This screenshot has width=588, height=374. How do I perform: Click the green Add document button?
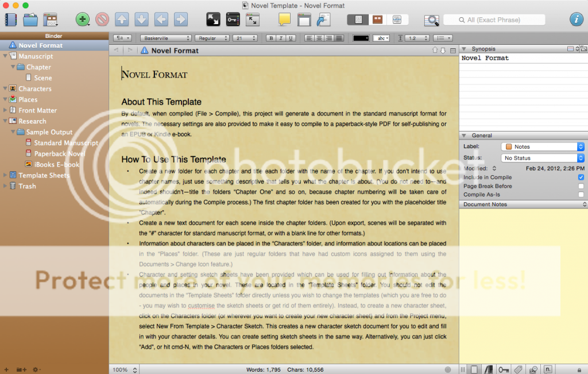click(x=83, y=20)
